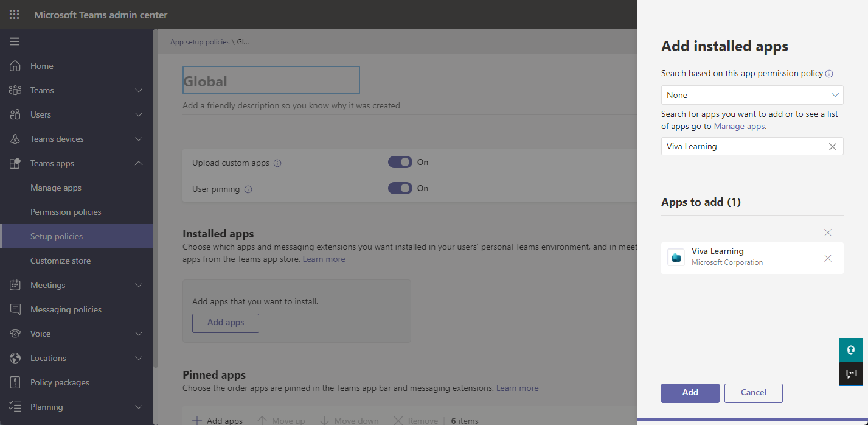The height and width of the screenshot is (425, 868).
Task: Click inside the Viva Learning search field
Action: tap(730, 146)
